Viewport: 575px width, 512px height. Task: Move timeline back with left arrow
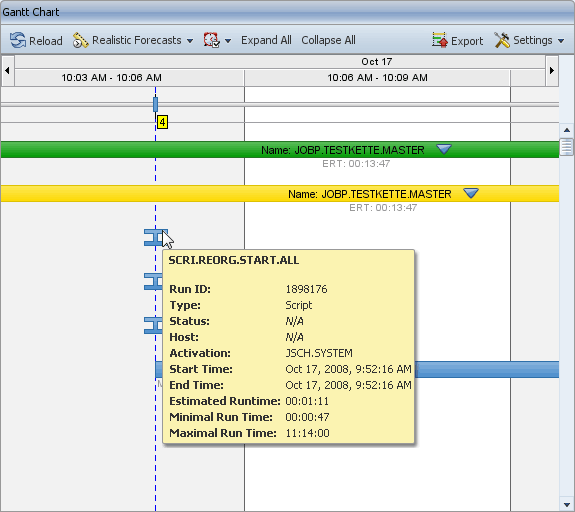point(7,70)
